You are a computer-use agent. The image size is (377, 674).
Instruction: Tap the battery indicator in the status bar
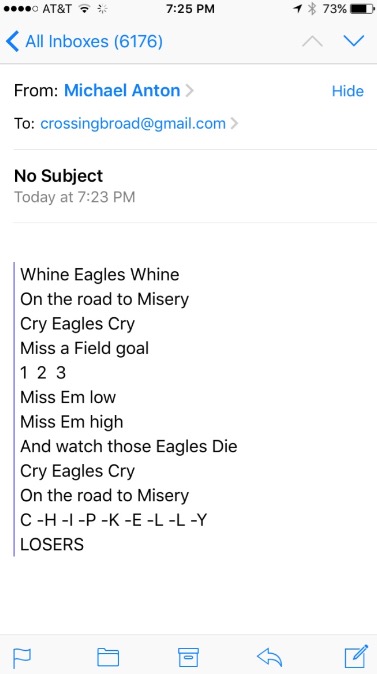click(x=363, y=9)
